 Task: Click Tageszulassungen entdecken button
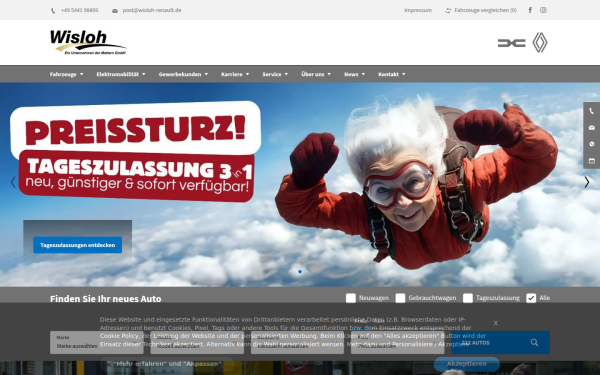pos(78,245)
